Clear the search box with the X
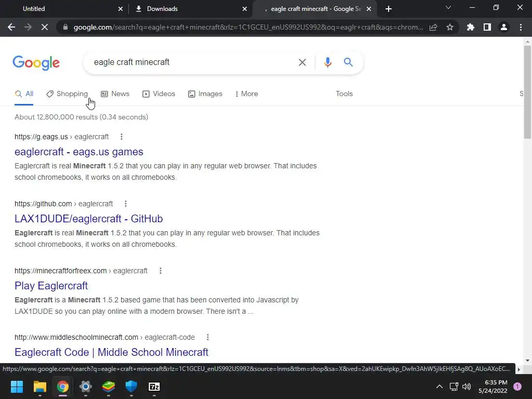The height and width of the screenshot is (399, 532). point(302,62)
